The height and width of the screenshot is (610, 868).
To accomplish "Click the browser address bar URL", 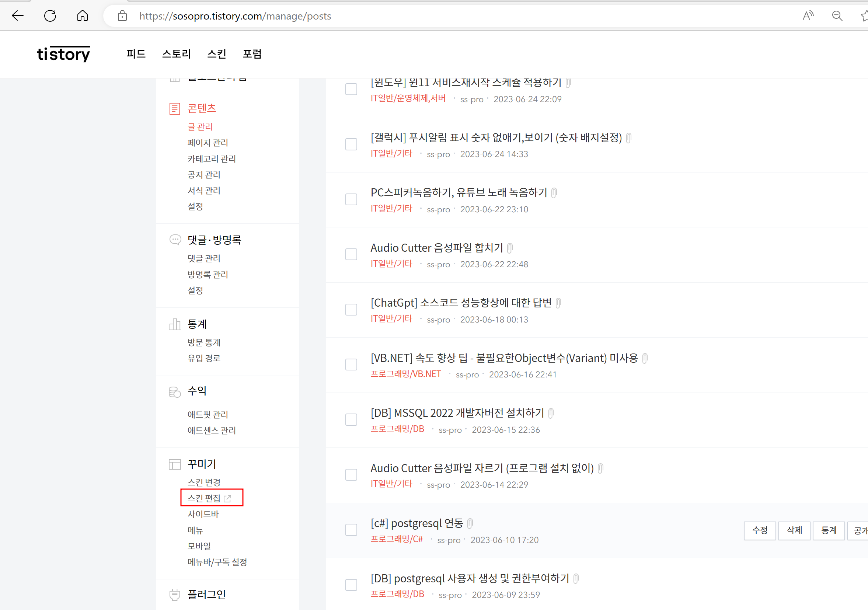I will point(235,16).
